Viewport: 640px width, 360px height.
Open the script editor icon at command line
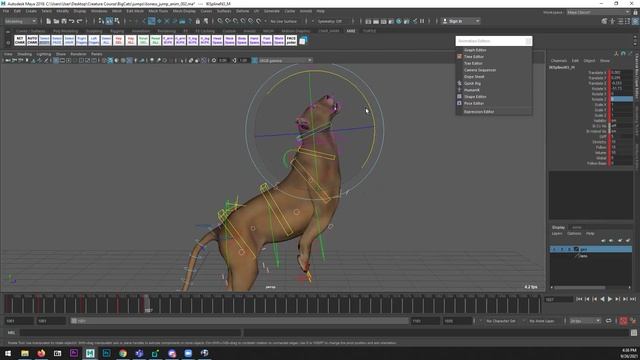coord(633,333)
